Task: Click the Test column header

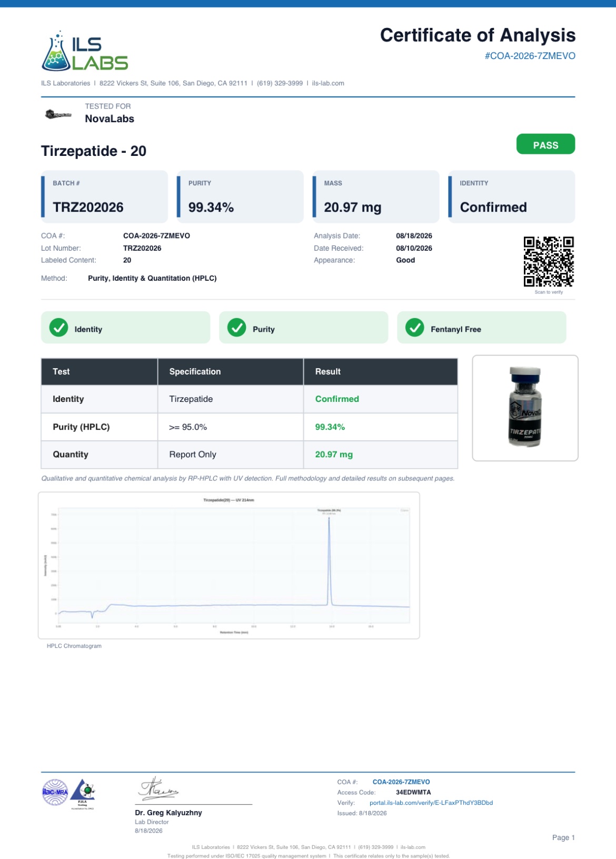Action: (100, 372)
